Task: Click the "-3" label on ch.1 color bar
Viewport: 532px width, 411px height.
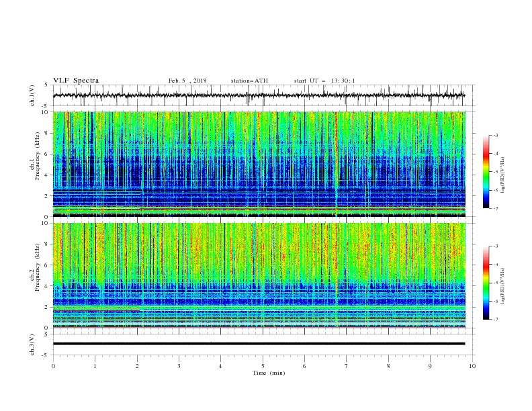Action: tap(496, 135)
